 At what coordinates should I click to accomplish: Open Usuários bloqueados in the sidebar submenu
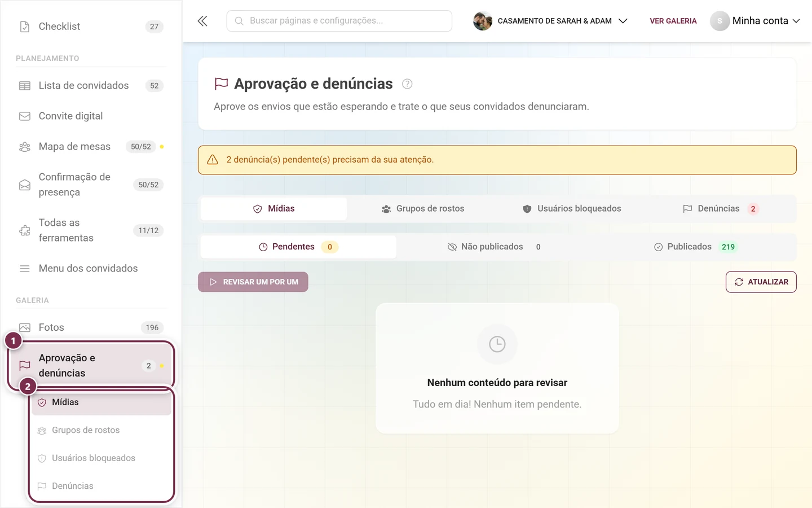[101, 458]
